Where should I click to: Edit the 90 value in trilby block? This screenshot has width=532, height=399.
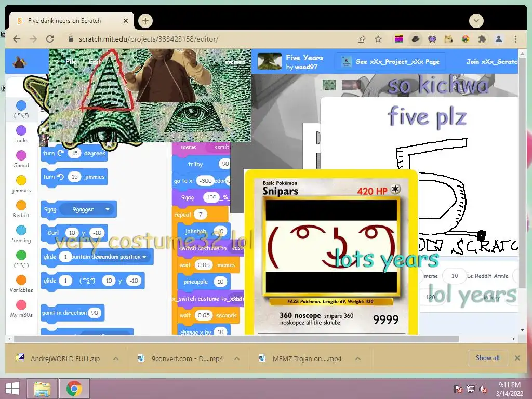pos(225,164)
